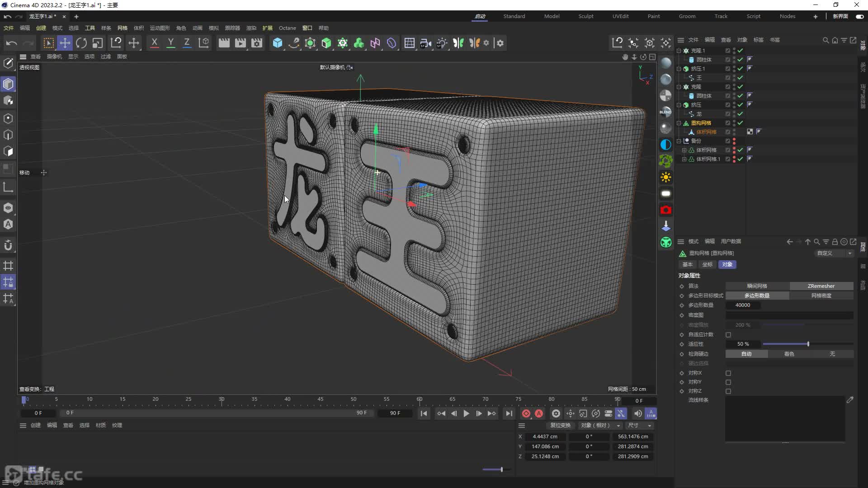Click the live selection tool icon
The height and width of the screenshot is (488, 868).
(48, 43)
